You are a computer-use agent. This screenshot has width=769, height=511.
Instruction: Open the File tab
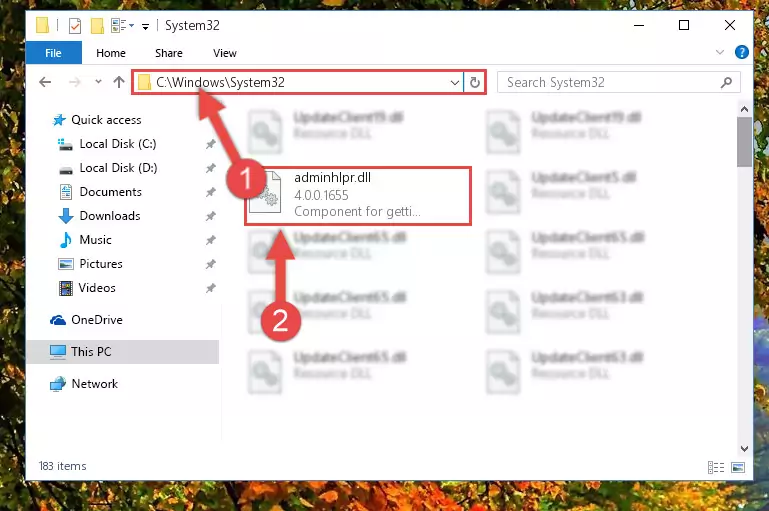pos(53,53)
